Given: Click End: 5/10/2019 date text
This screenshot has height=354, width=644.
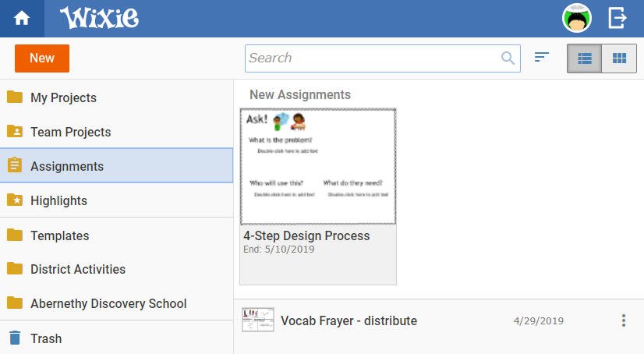Looking at the screenshot, I should [279, 250].
